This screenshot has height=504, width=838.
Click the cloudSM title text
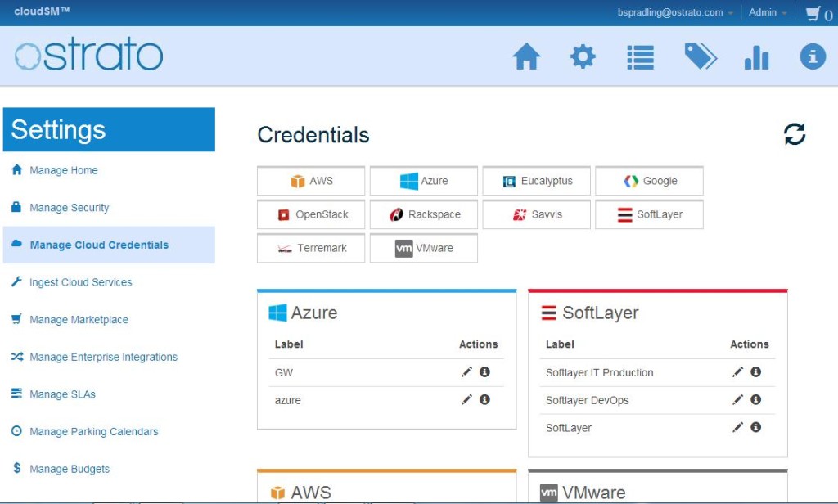click(x=42, y=11)
